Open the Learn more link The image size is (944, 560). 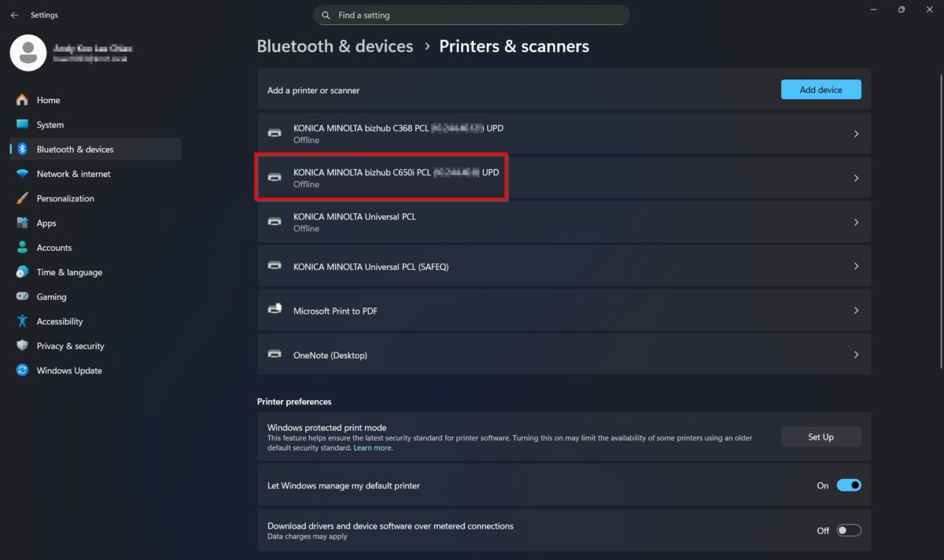click(x=373, y=448)
